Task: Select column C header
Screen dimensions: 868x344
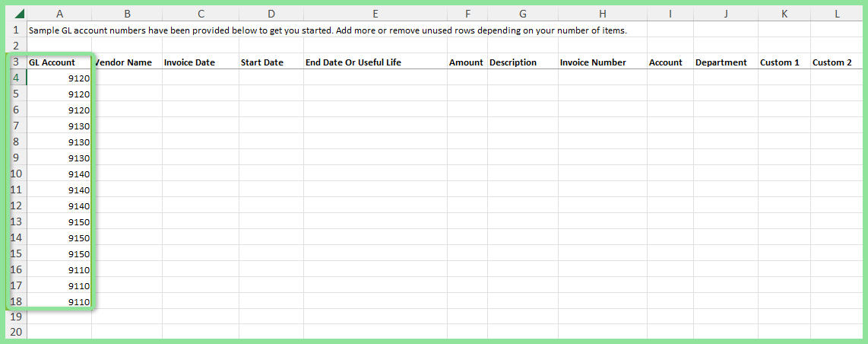Action: point(201,13)
